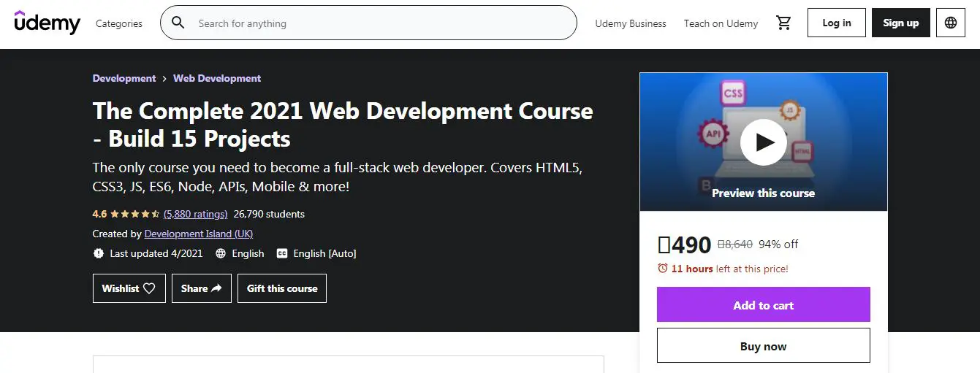Click the closed captions icon

(282, 253)
